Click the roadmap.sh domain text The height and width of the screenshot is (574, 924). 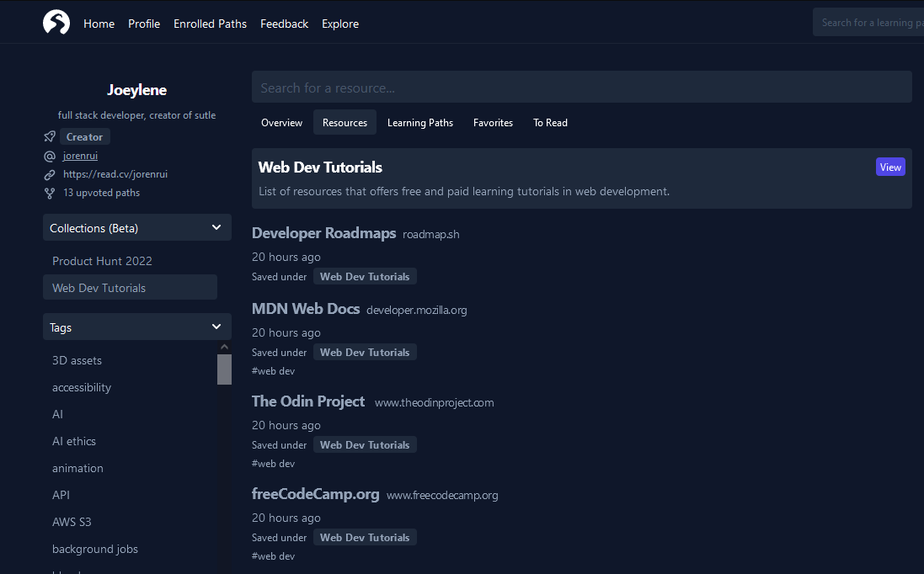[x=430, y=234]
